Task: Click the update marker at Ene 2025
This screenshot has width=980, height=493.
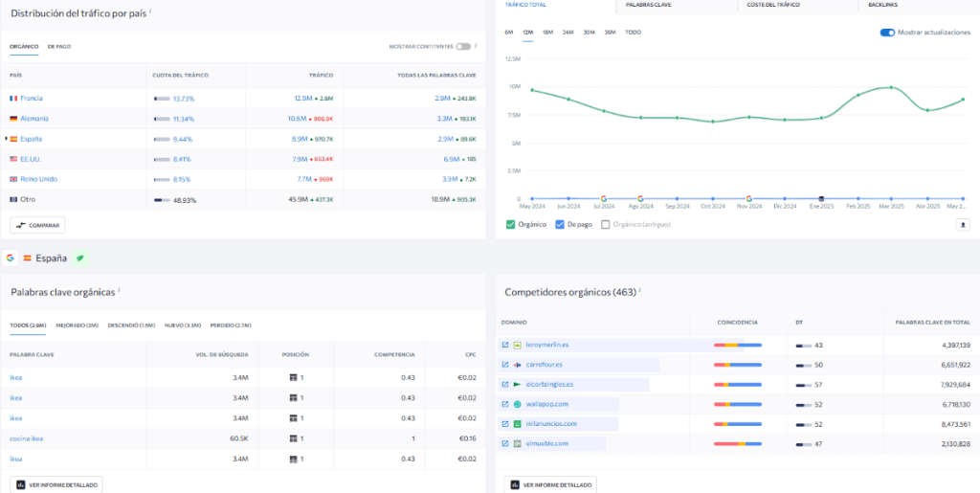Action: (821, 199)
